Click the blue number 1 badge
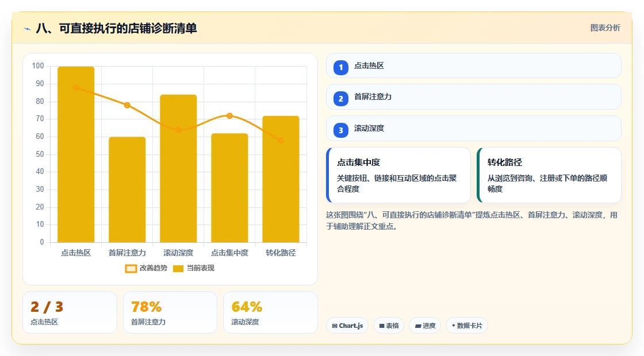Screen dimensions: 644x356 tap(340, 67)
